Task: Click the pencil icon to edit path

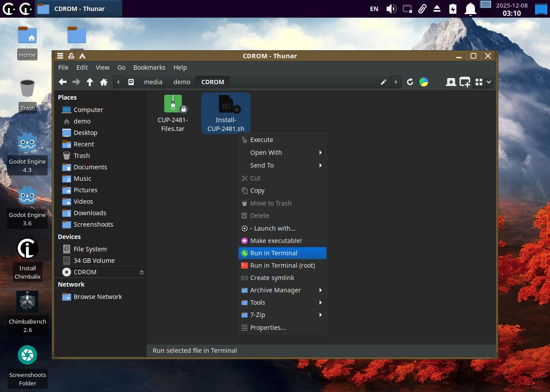Action: point(384,82)
